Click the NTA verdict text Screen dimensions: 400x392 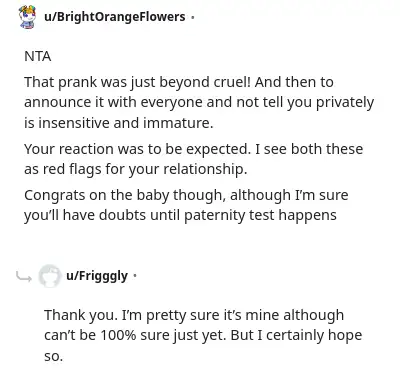point(38,56)
